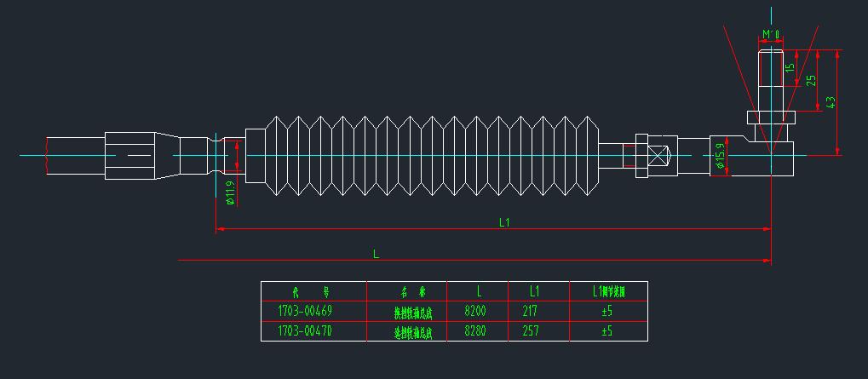The height and width of the screenshot is (379, 868).
Task: Click the M10 thread dimension label
Action: coord(771,35)
